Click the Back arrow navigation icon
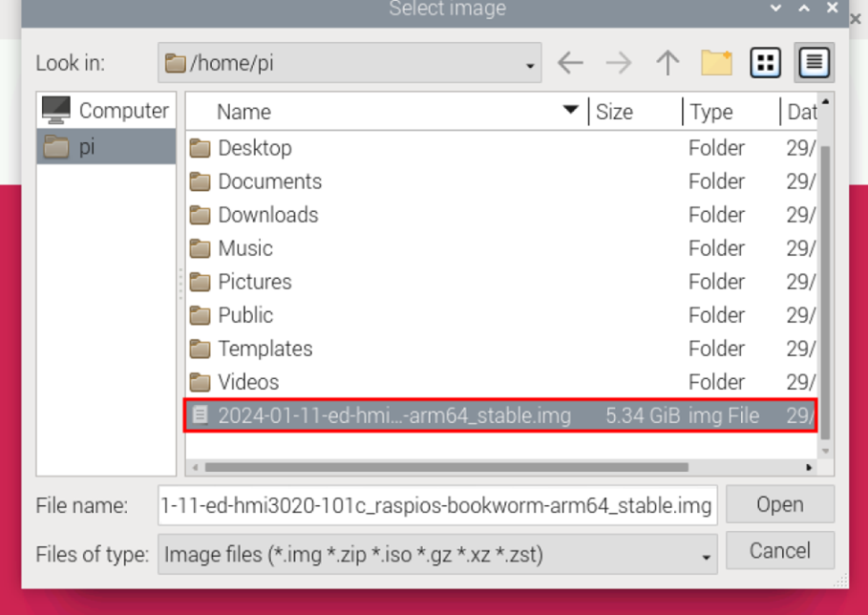 tap(570, 63)
